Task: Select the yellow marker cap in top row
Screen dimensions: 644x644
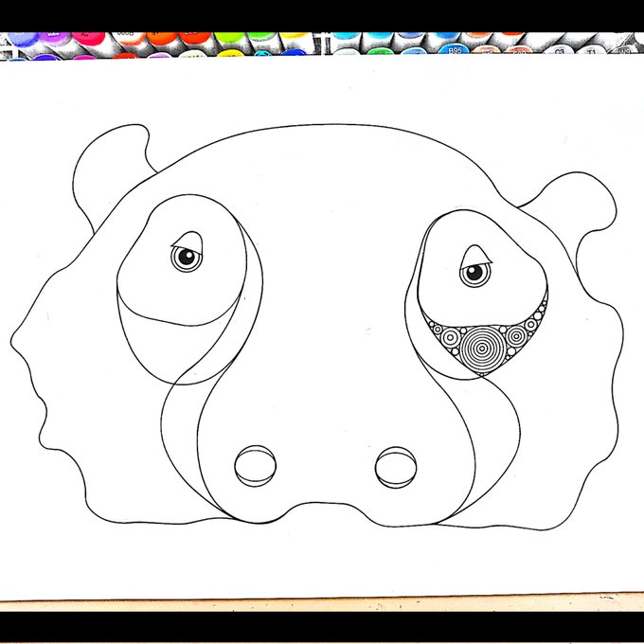Action: click(292, 36)
